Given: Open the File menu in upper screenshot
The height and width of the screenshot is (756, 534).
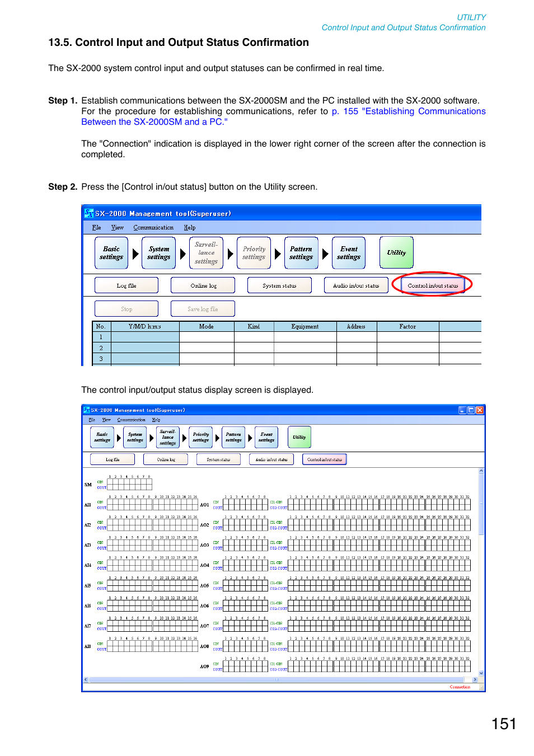Looking at the screenshot, I should [97, 227].
